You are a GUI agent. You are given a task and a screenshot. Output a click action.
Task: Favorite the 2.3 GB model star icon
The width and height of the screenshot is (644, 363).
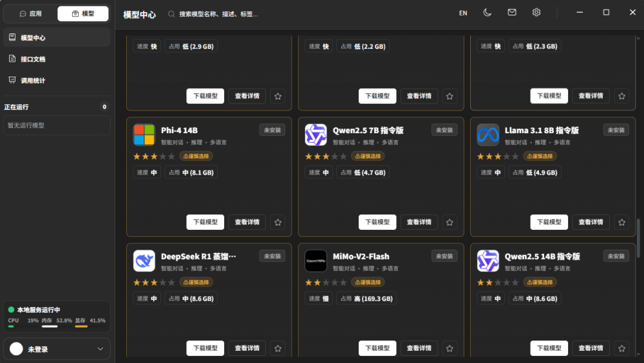(621, 96)
